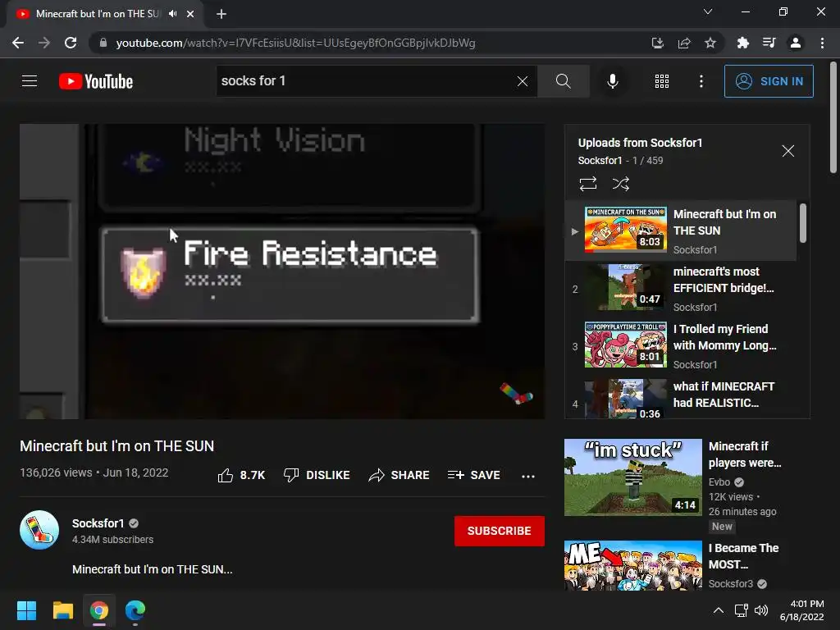840x630 pixels.
Task: Click the verified badge next to Socksfor1
Action: point(134,523)
